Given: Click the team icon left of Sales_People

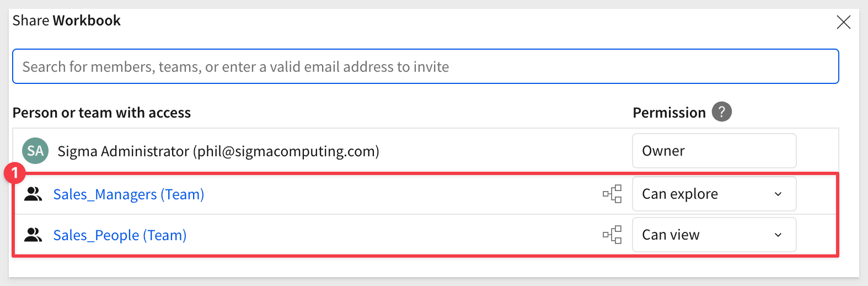Looking at the screenshot, I should pos(33,235).
